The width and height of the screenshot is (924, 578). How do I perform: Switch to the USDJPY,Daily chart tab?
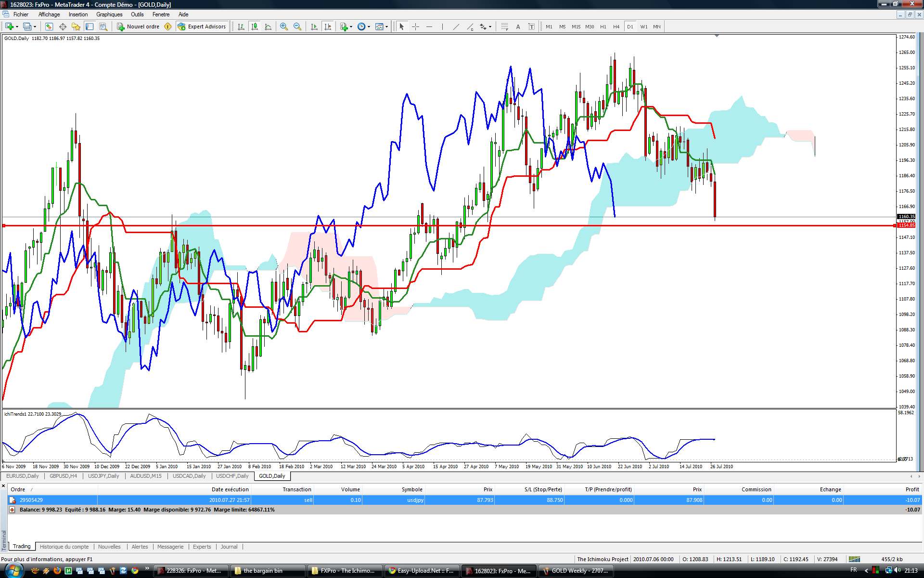point(103,476)
